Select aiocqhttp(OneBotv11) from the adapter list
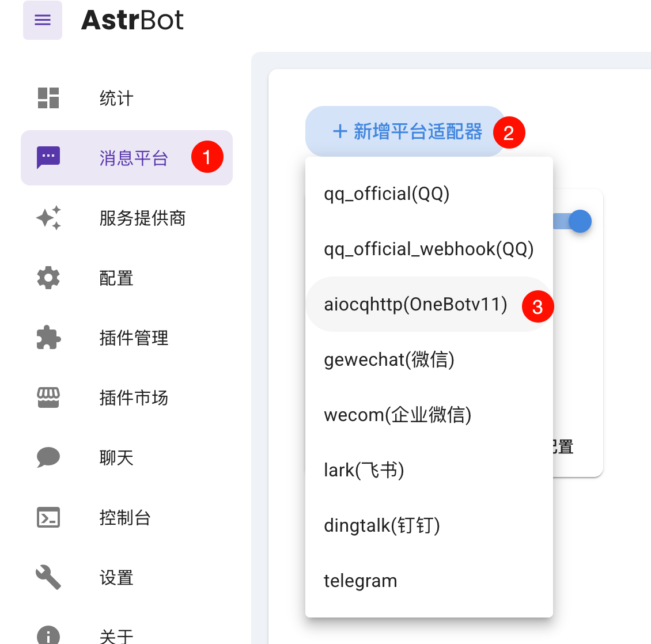 415,304
